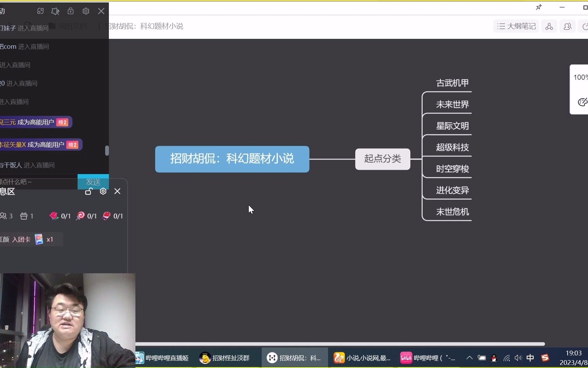588x368 pixels.
Task: Click the star-search icon in chat panel header
Action: click(x=55, y=11)
